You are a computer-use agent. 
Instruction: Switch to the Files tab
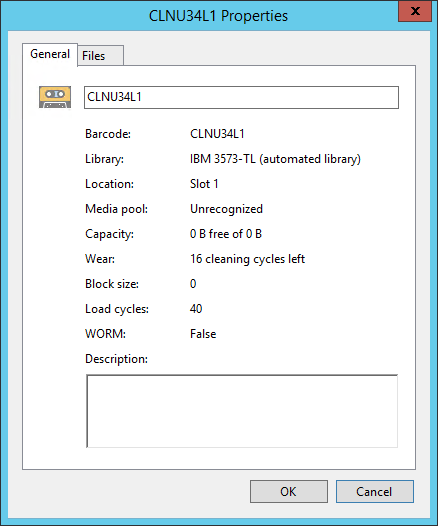[101, 56]
